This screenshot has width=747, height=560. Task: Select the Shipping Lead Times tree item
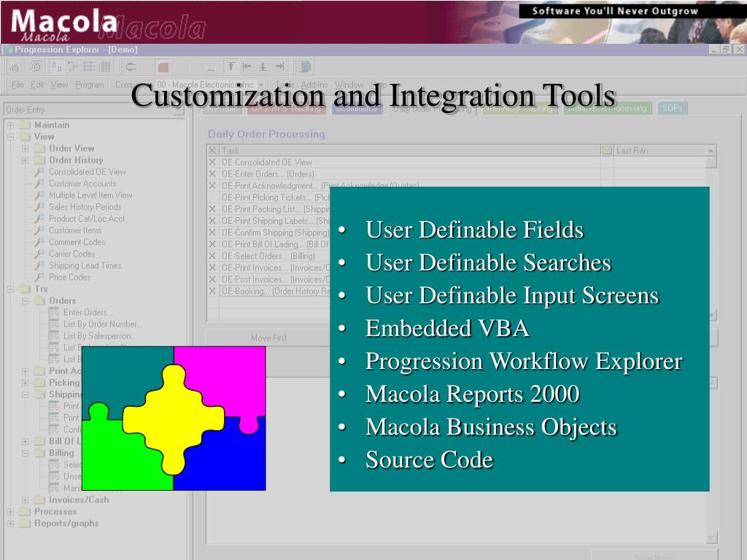point(85,265)
